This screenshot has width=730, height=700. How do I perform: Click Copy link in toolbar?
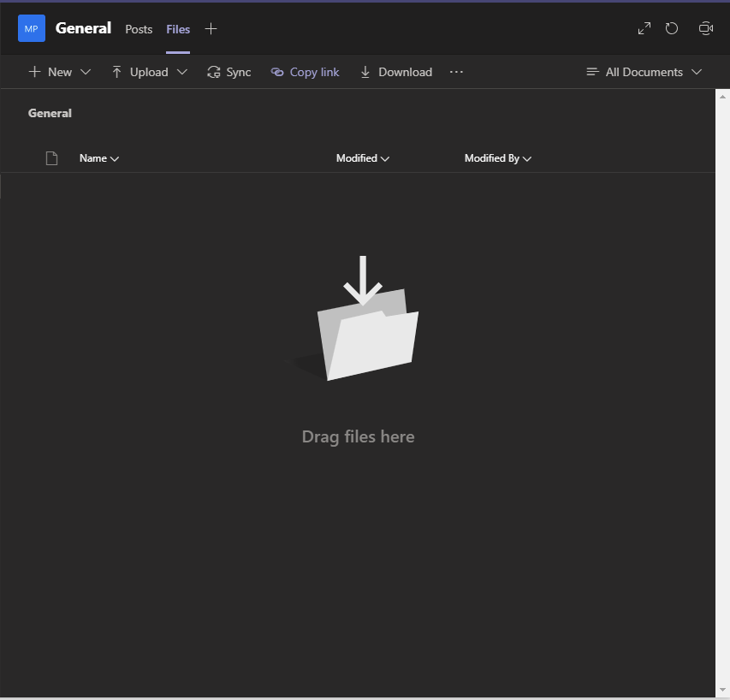[306, 72]
